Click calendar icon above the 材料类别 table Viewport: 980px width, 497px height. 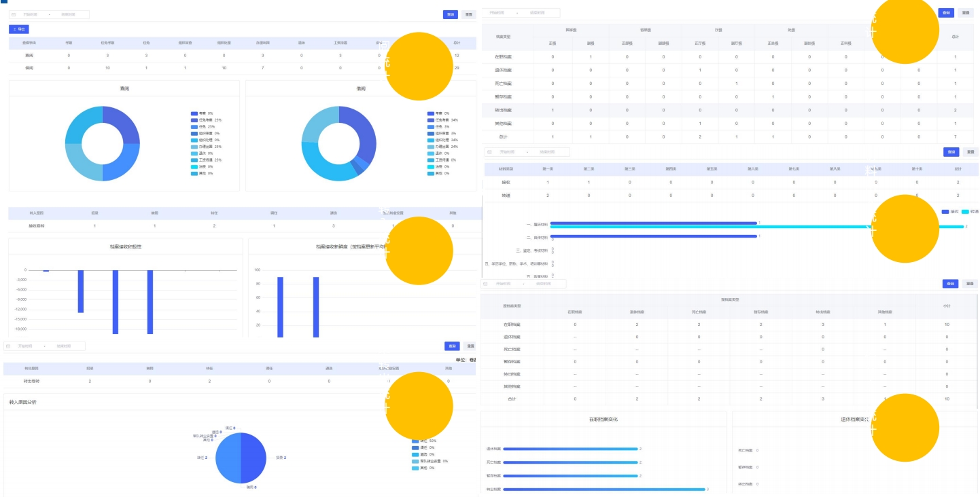pos(489,152)
